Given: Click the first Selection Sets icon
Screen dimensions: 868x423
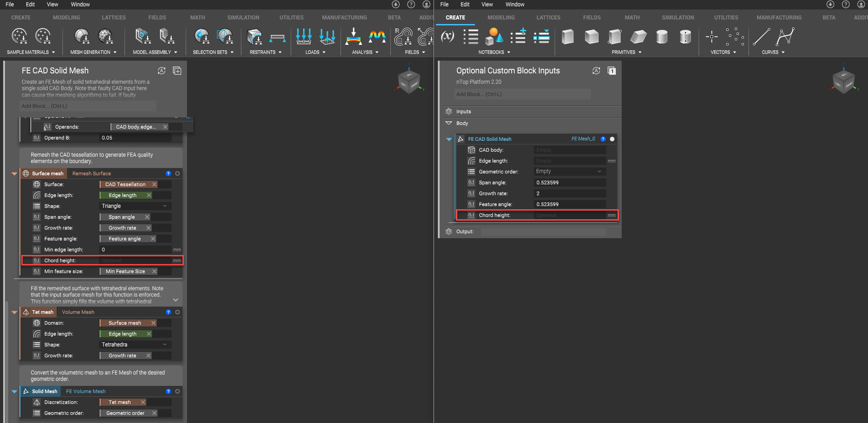Looking at the screenshot, I should pos(201,36).
